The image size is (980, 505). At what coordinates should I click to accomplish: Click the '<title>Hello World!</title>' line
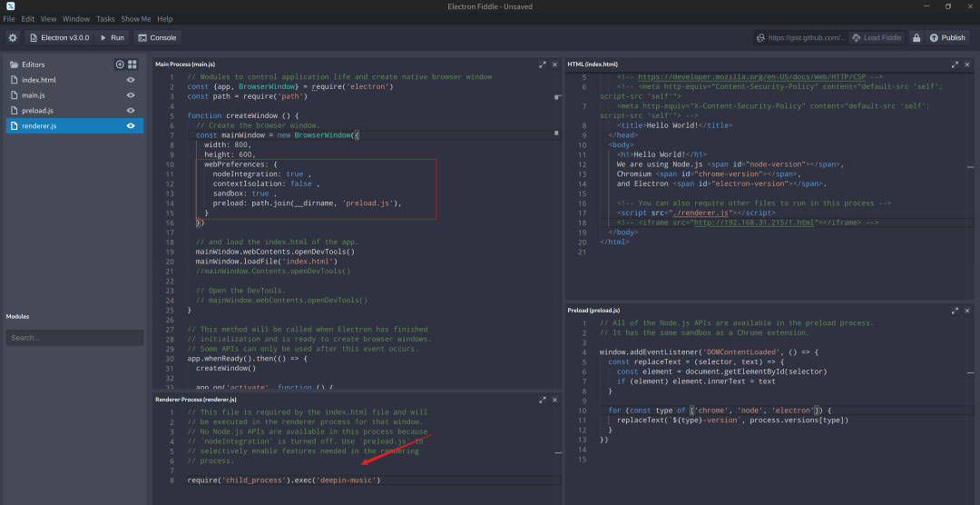[x=674, y=125]
